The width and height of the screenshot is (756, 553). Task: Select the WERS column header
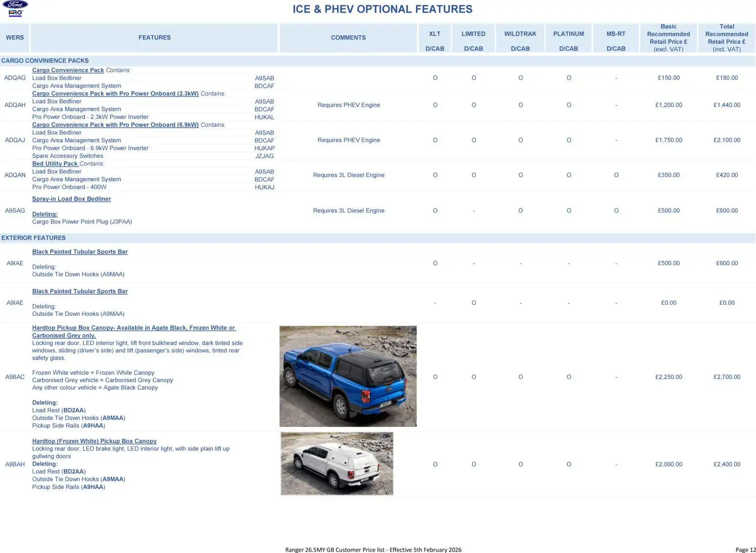tap(15, 38)
